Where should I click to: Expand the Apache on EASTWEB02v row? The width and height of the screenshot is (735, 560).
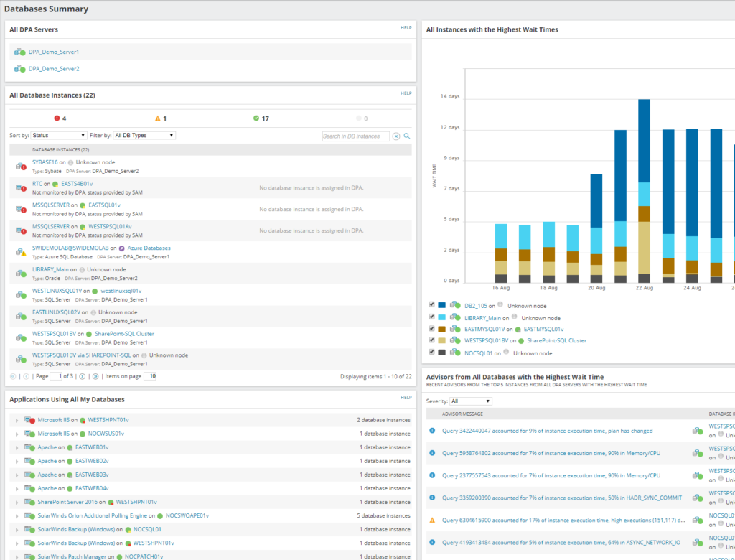17,462
